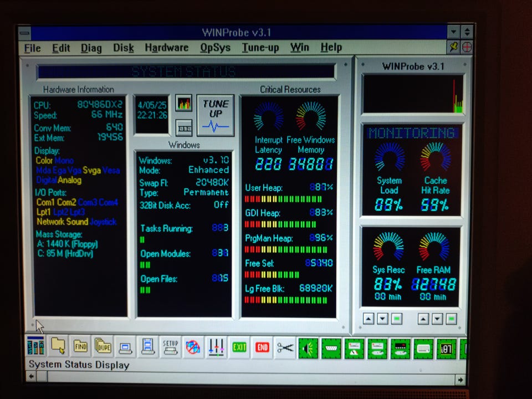Image resolution: width=532 pixels, height=399 pixels.
Task: Click the "C: 85 M (HrdDrv)" storage entry
Action: click(x=65, y=253)
